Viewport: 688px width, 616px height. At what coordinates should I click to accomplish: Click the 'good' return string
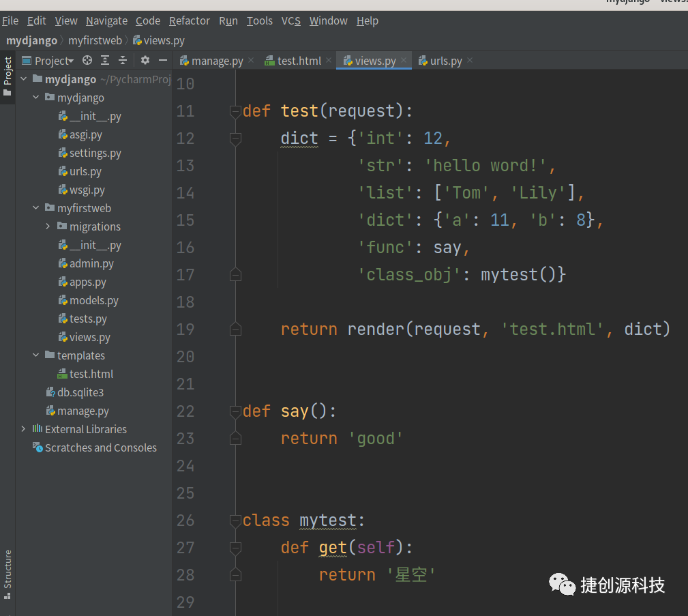point(376,439)
